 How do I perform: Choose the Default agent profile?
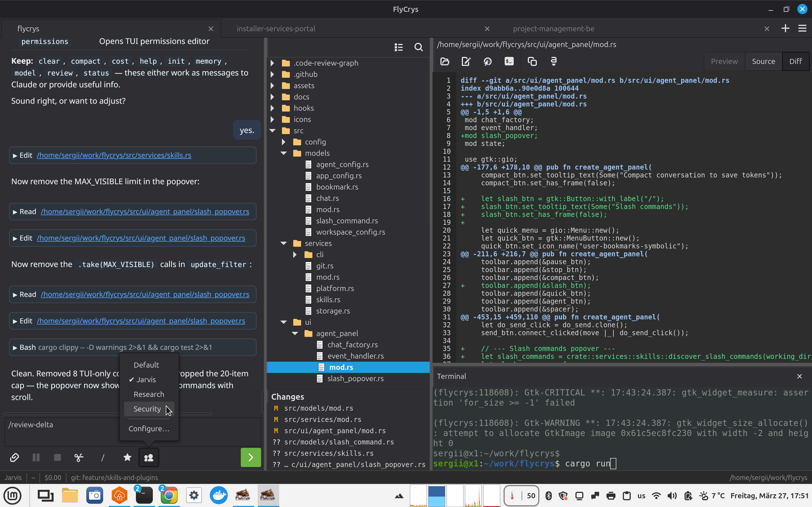(146, 365)
